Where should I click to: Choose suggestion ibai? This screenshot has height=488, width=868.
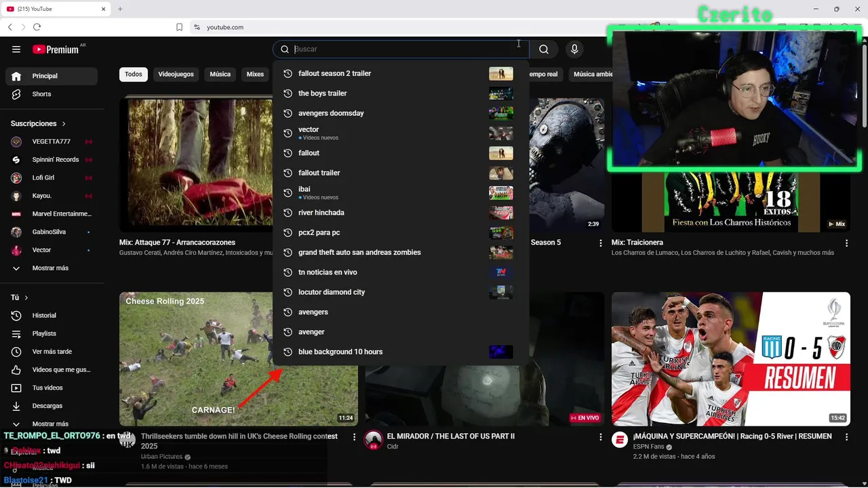click(401, 192)
